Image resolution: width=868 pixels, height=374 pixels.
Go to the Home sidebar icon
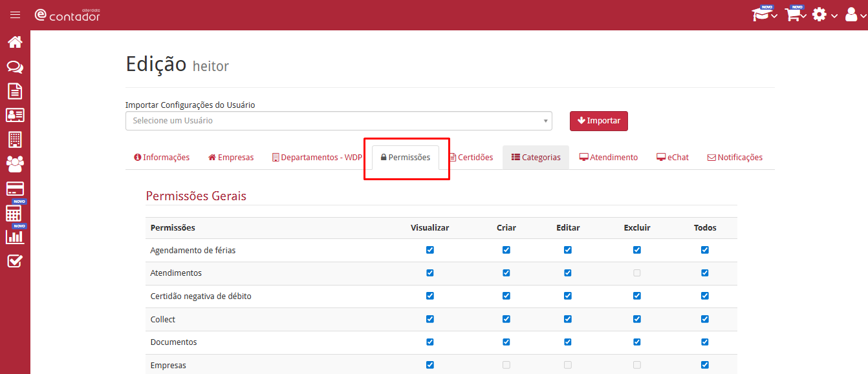click(x=15, y=42)
